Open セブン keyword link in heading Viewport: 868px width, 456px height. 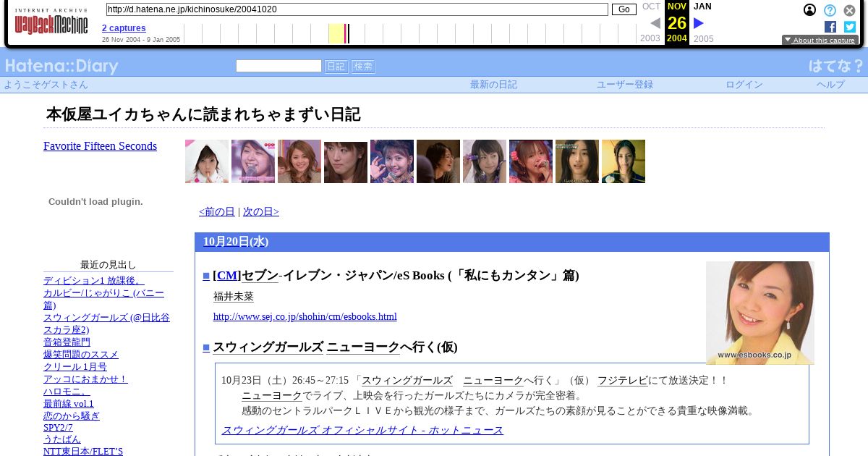260,276
